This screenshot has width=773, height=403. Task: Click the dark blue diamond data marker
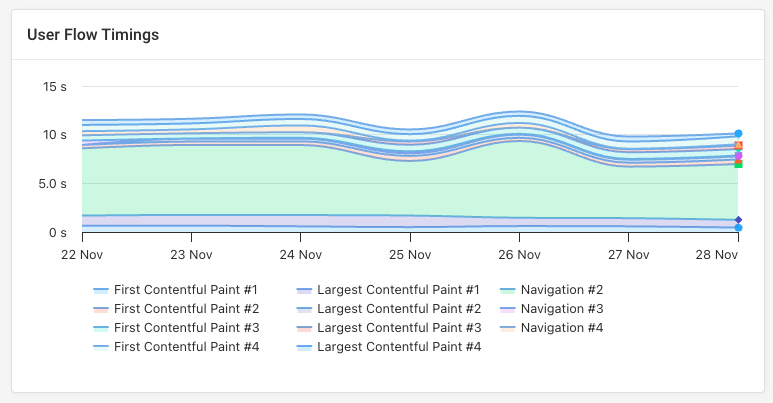(738, 220)
